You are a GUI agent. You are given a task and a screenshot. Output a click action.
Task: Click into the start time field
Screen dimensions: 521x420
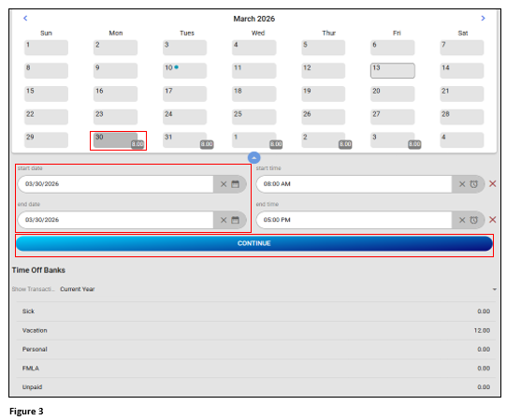coord(354,184)
